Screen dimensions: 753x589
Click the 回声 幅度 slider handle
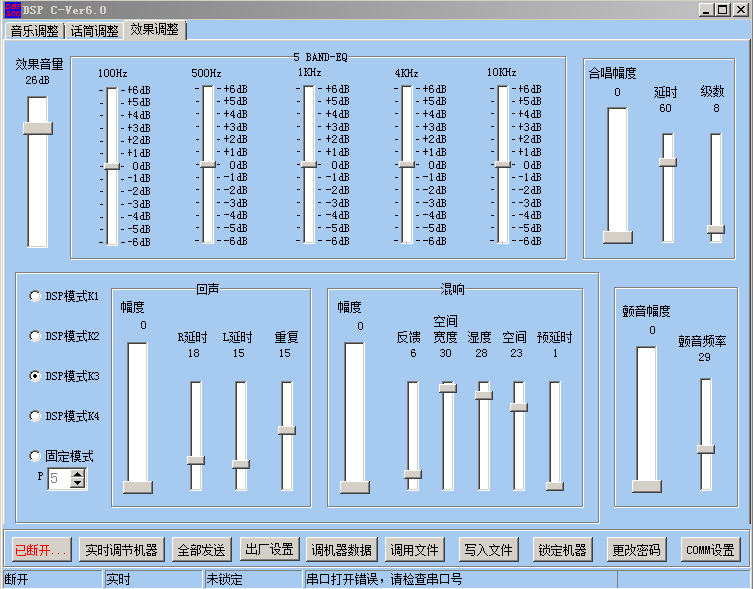138,487
